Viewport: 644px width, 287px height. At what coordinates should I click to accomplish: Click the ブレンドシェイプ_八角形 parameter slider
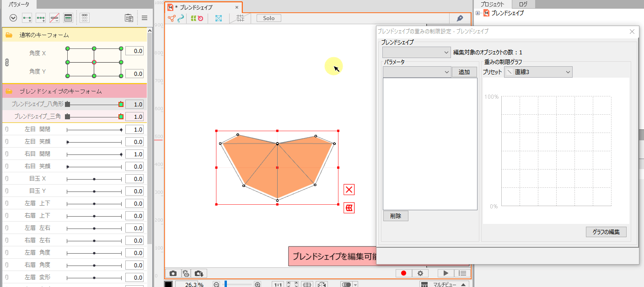94,104
